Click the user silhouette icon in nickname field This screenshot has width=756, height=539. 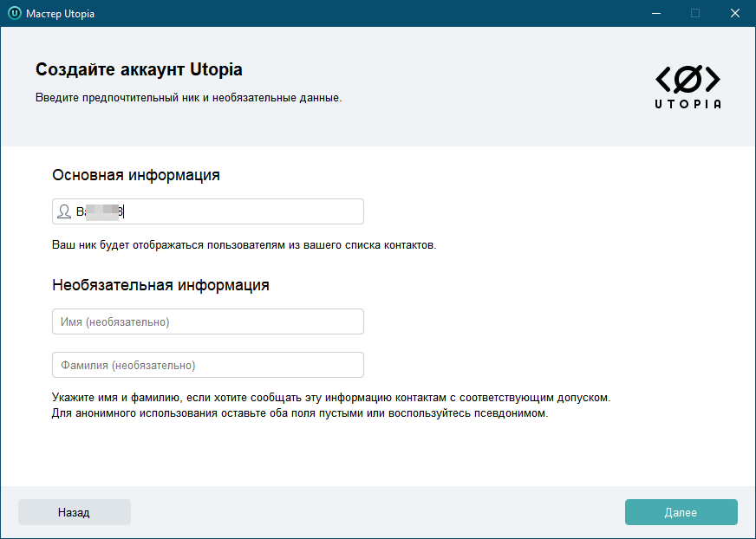pos(64,211)
